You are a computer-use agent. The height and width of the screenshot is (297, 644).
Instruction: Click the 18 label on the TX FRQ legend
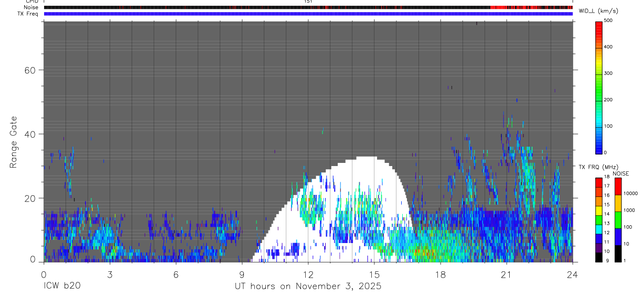607,177
